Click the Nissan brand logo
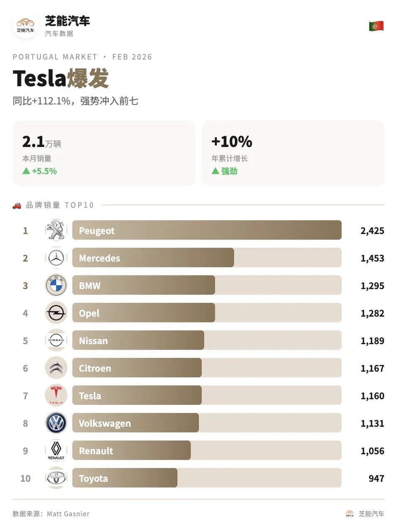 (56, 340)
